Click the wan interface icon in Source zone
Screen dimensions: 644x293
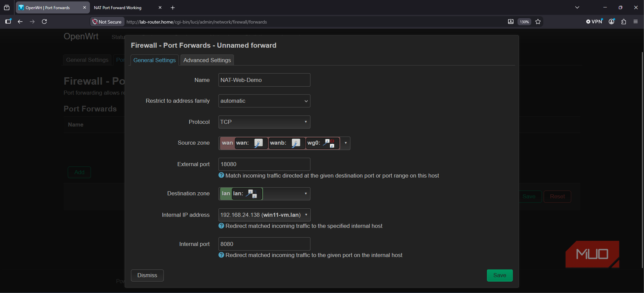point(258,143)
